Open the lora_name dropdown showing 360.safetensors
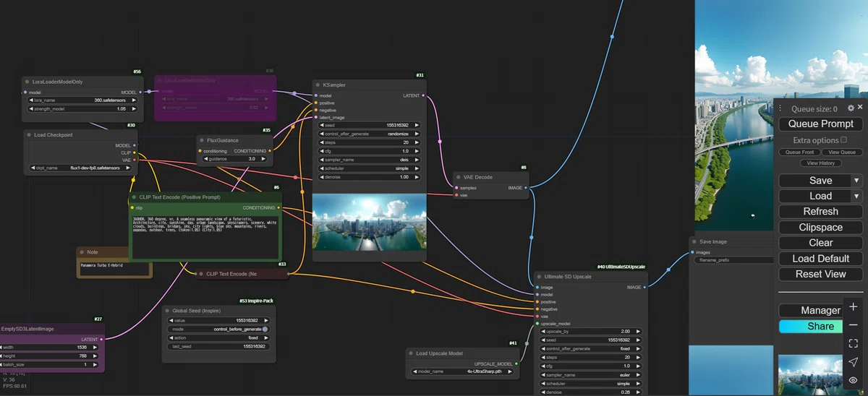Viewport: 868px width, 396px height. 82,100
